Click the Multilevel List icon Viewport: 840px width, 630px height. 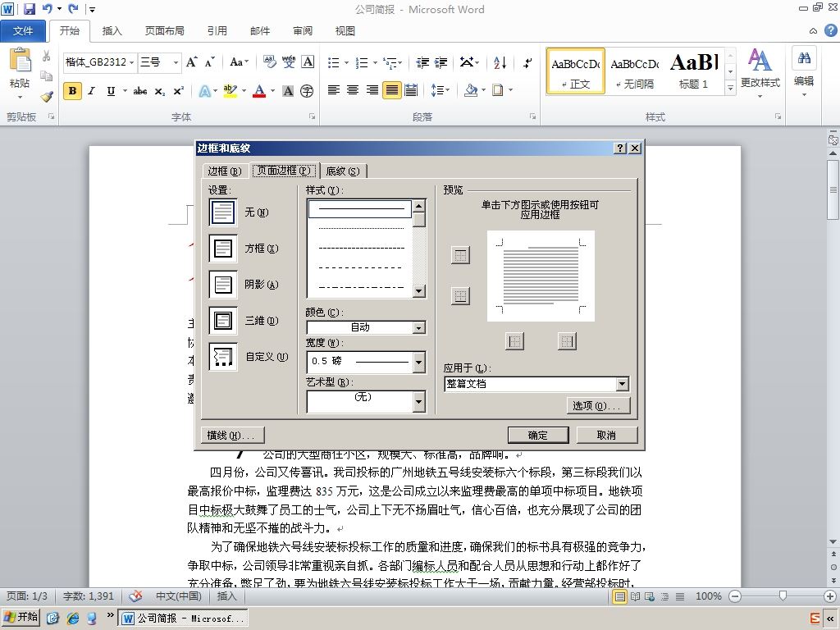click(x=390, y=62)
